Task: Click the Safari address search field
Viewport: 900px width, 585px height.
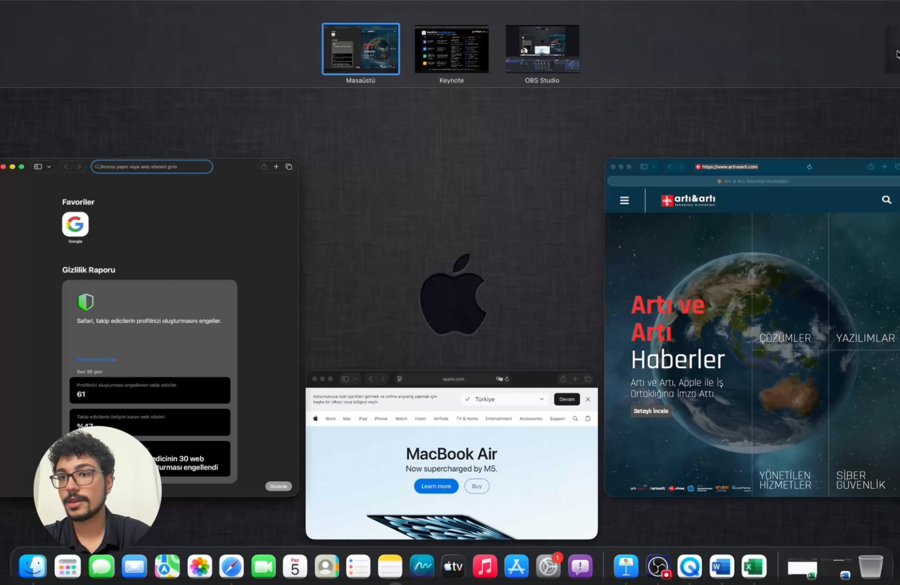Action: click(152, 166)
